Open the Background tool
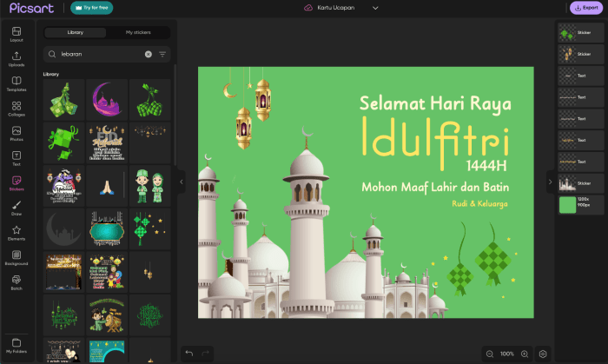This screenshot has height=364, width=608. click(17, 257)
